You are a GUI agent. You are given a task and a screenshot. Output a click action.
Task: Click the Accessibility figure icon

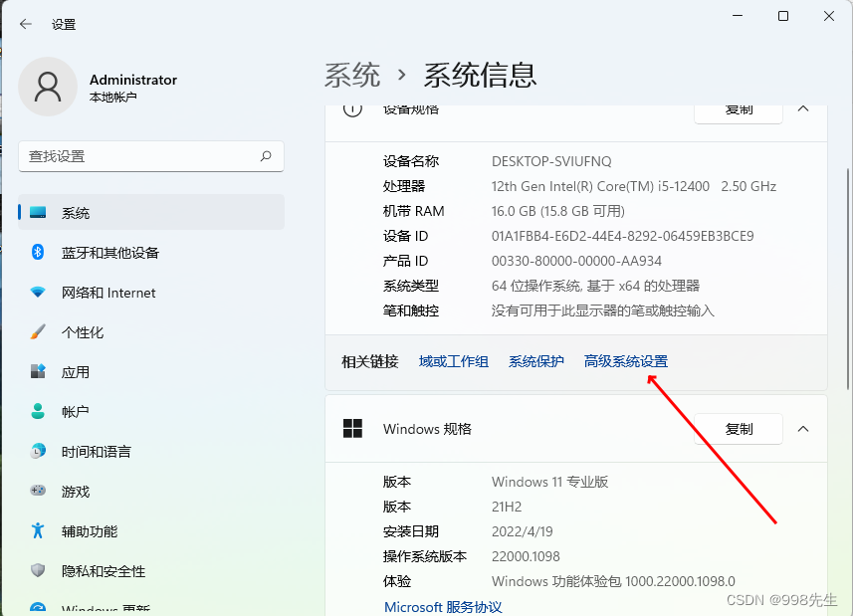pos(38,530)
